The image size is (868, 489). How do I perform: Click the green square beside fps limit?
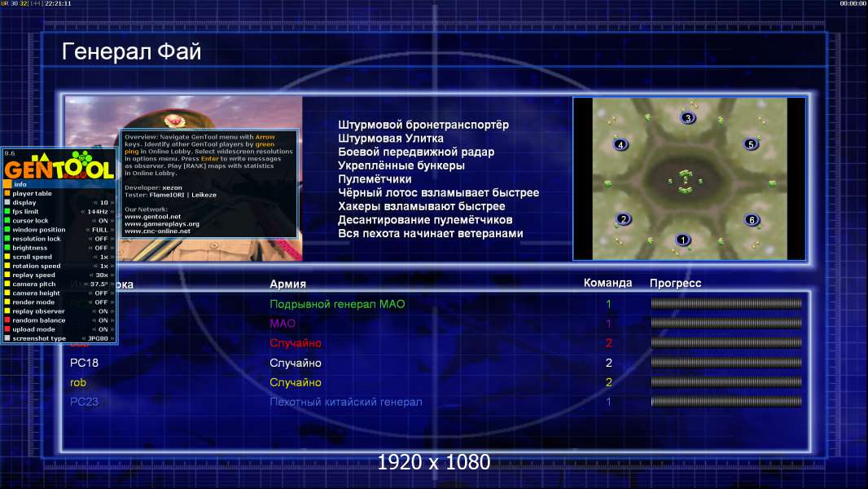pos(7,212)
